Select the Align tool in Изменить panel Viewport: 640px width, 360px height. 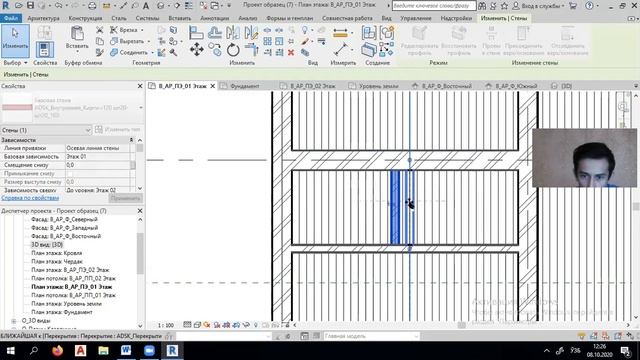pos(196,32)
